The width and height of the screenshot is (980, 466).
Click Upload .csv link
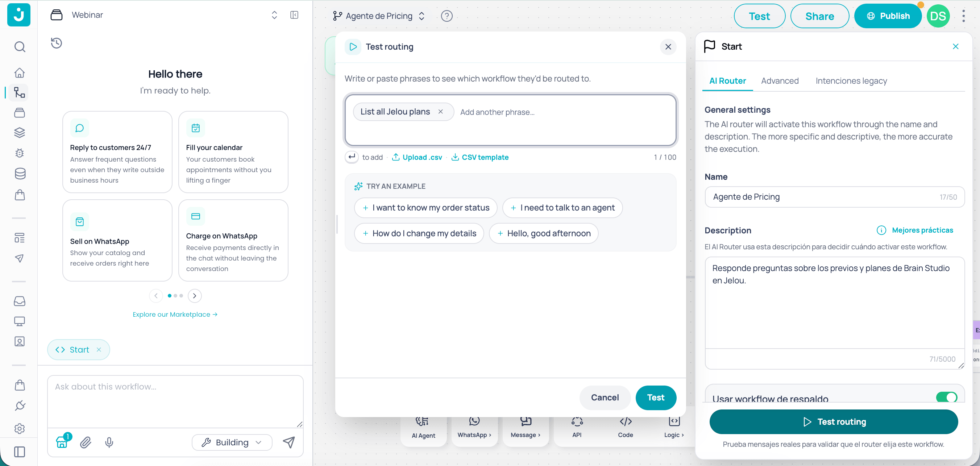pyautogui.click(x=418, y=157)
